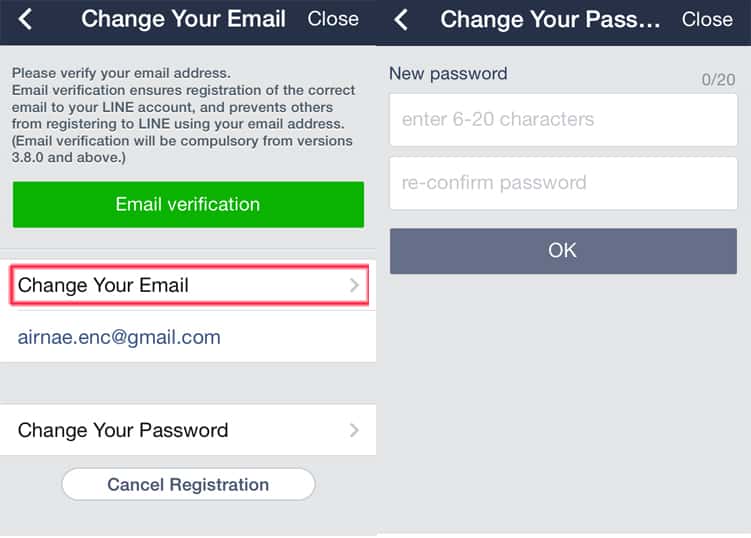Tap the chevron on Change Your Email row

(x=354, y=286)
